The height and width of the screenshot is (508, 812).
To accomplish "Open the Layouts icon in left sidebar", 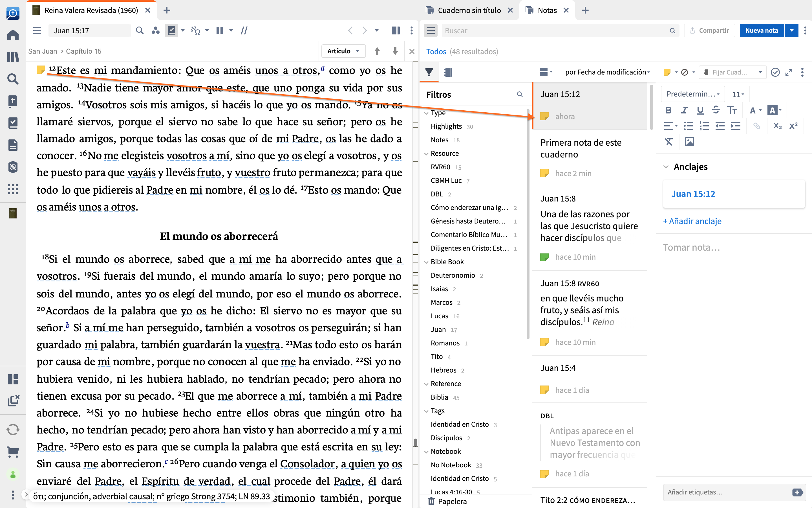I will (13, 379).
